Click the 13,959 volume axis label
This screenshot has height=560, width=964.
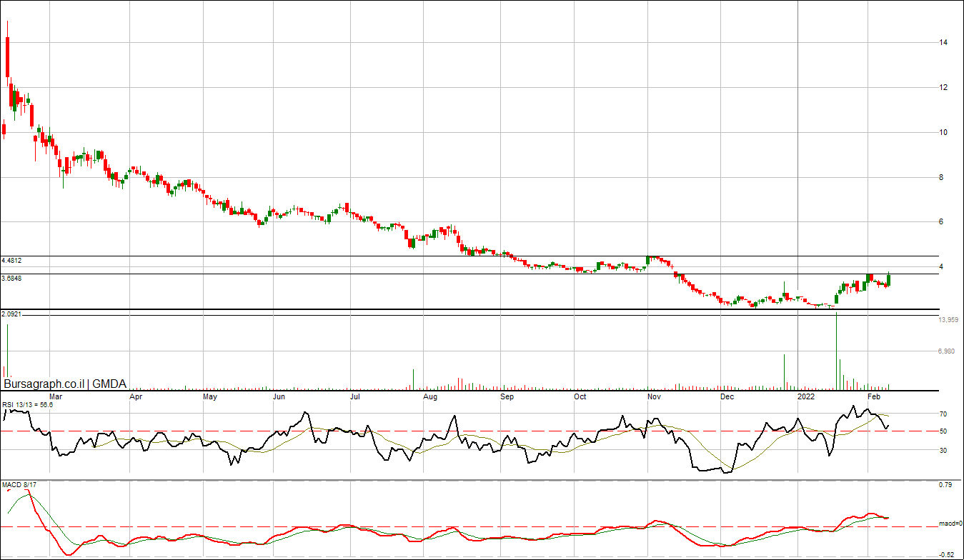tap(948, 320)
